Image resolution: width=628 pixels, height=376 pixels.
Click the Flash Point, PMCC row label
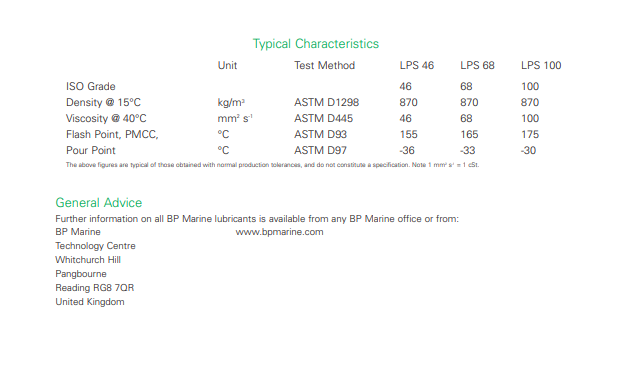[x=112, y=135]
